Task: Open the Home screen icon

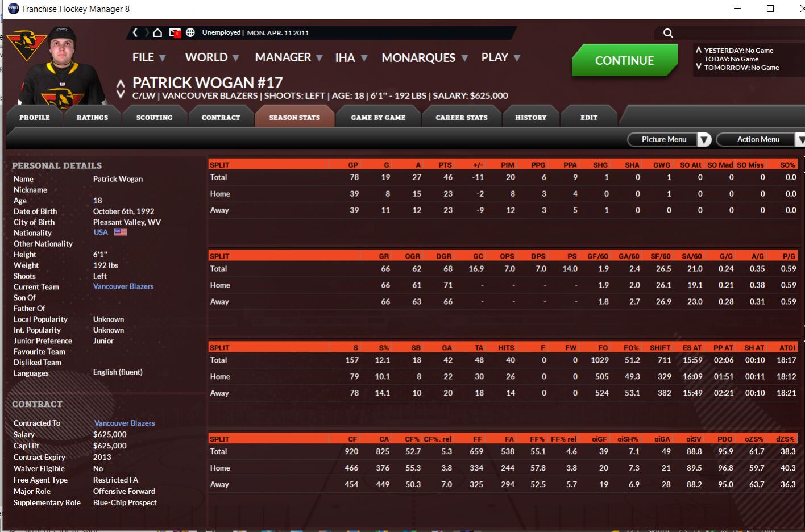Action: [x=158, y=33]
